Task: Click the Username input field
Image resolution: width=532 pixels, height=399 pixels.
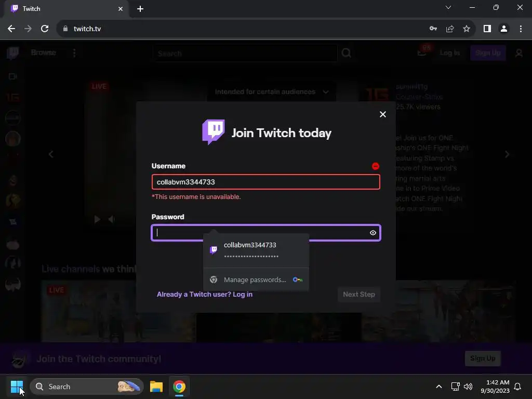Action: (265, 182)
